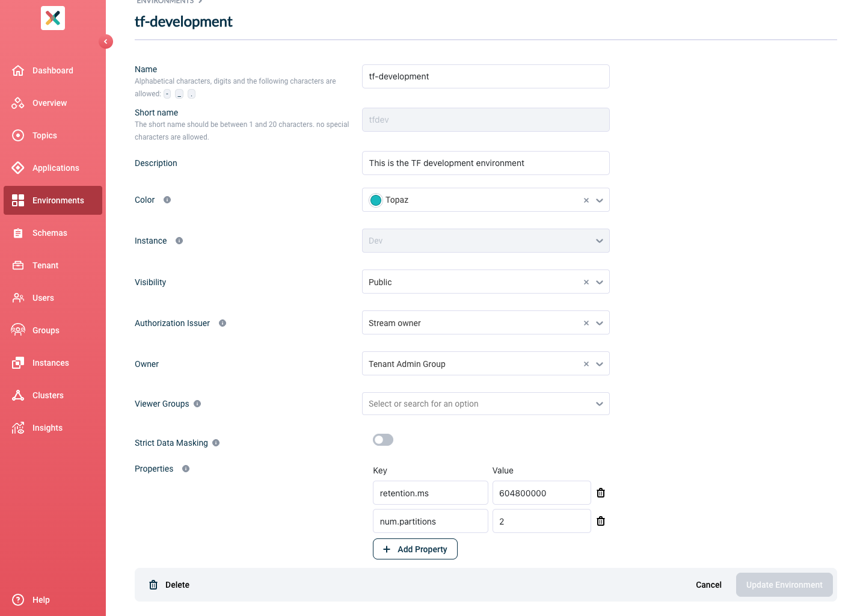Click the Topaz color swatch circle

[x=376, y=200]
